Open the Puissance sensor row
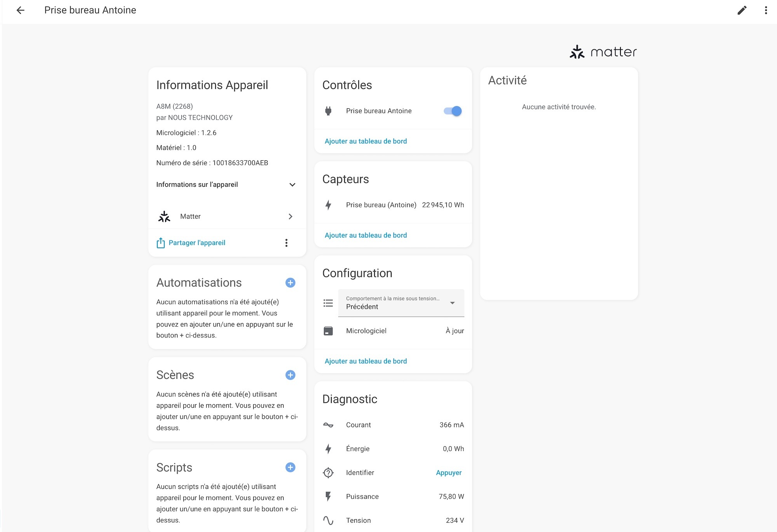Screen dimensions: 777x532 tap(393, 497)
